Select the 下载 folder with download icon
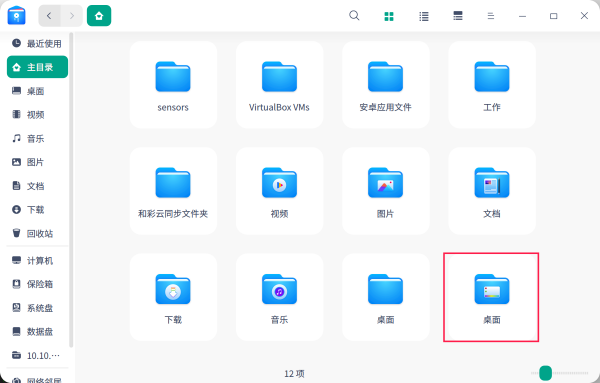This screenshot has width=600, height=383. tap(173, 289)
